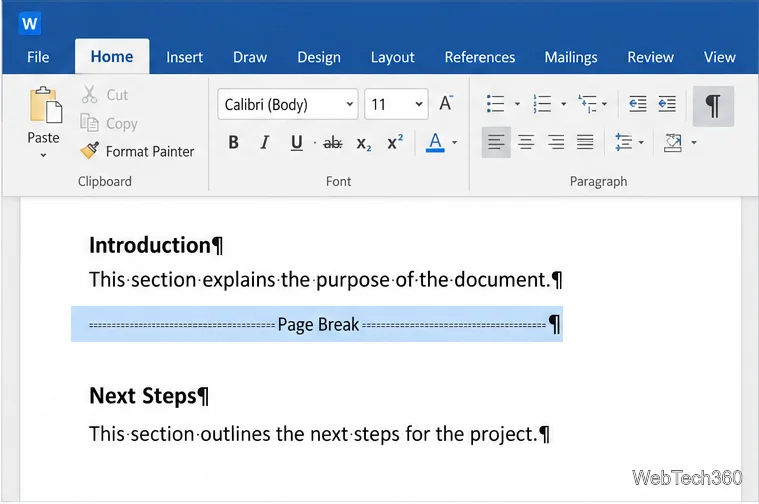Toggle Strikethrough formatting
759x504 pixels.
(333, 143)
